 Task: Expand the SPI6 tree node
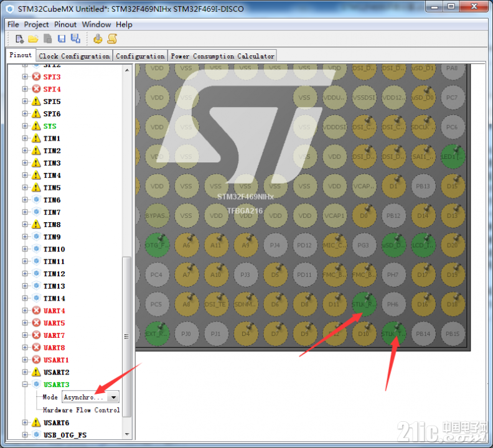pos(25,113)
